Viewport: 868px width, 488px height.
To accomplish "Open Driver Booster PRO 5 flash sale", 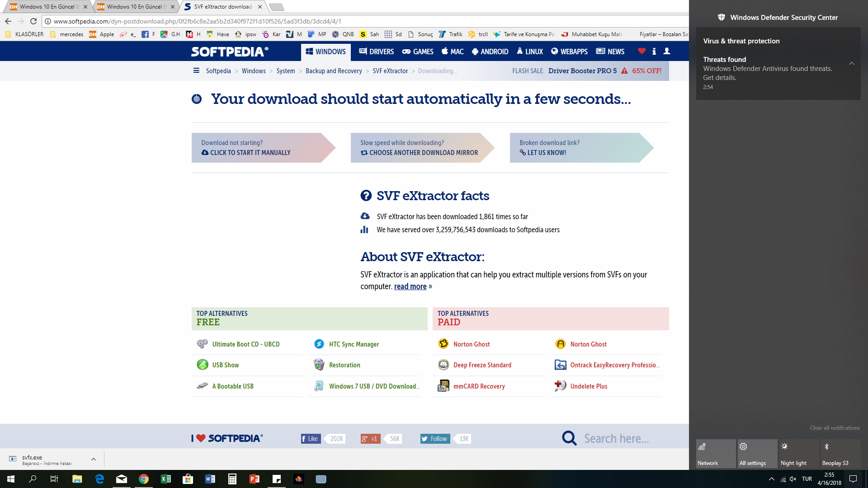I will tap(582, 71).
